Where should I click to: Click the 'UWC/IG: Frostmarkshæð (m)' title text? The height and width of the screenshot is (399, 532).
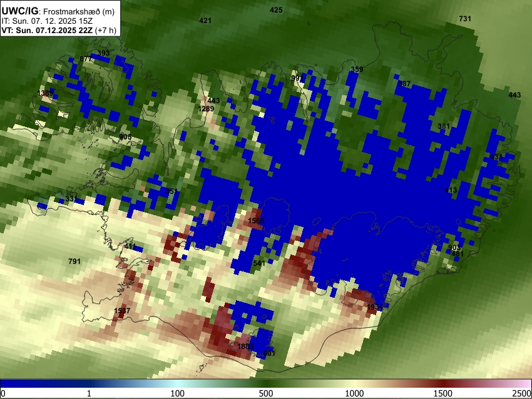(58, 11)
